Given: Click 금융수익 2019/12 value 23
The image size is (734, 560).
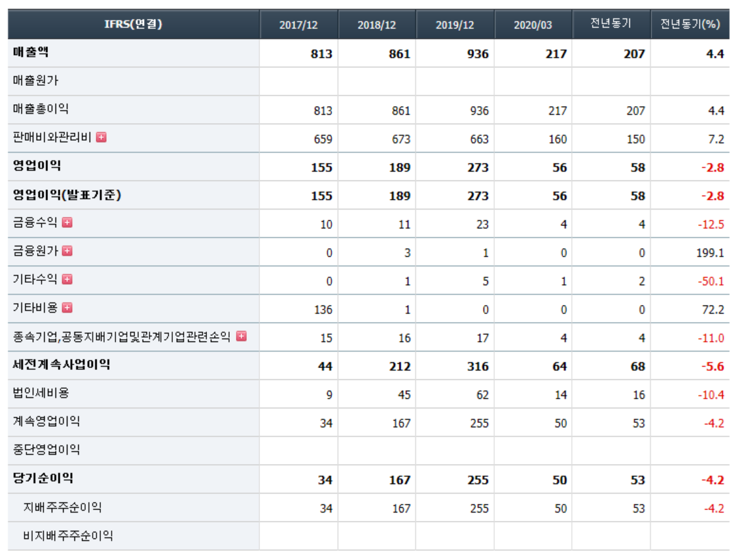Looking at the screenshot, I should (483, 224).
